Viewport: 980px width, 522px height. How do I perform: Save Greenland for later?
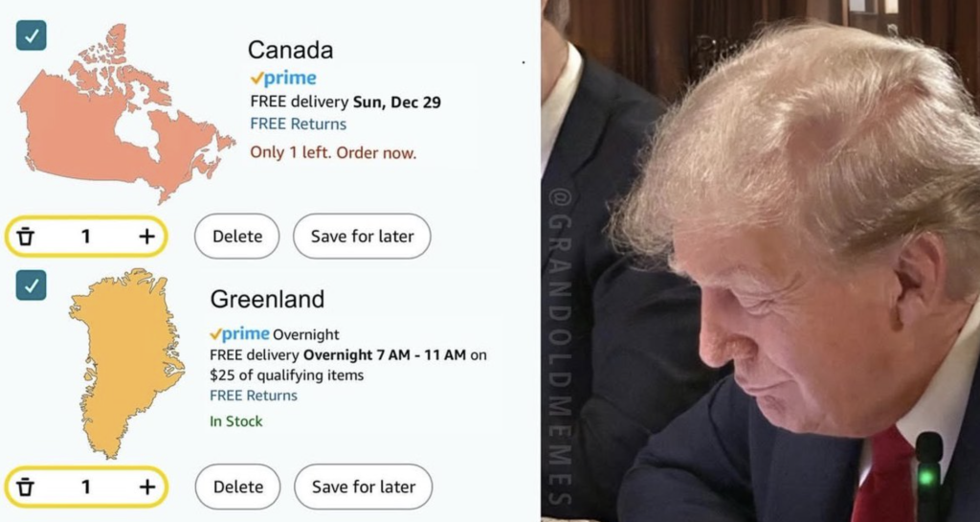(x=363, y=487)
